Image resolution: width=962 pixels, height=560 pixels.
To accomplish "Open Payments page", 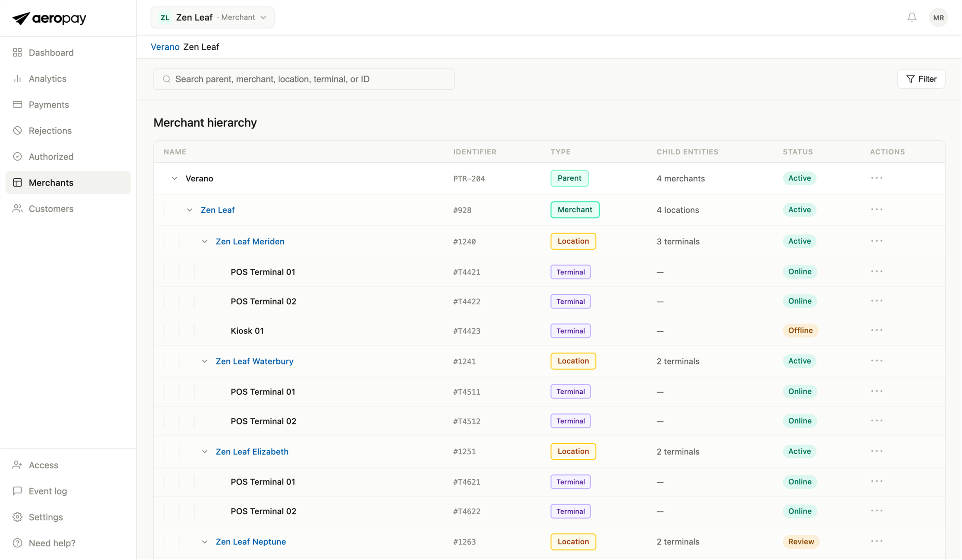I will click(68, 104).
